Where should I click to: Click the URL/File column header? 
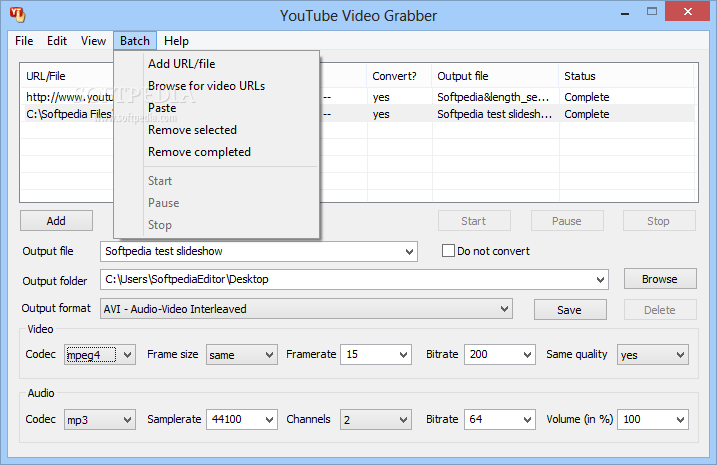(67, 76)
